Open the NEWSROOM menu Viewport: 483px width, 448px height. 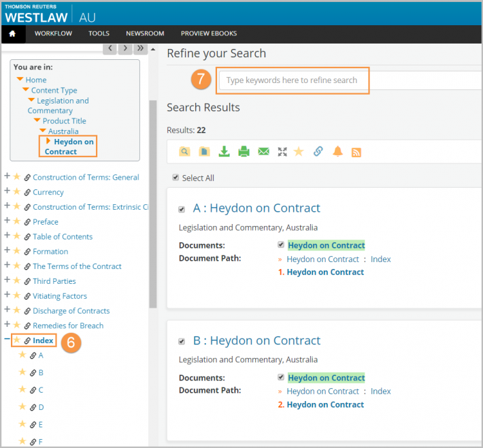click(x=145, y=33)
